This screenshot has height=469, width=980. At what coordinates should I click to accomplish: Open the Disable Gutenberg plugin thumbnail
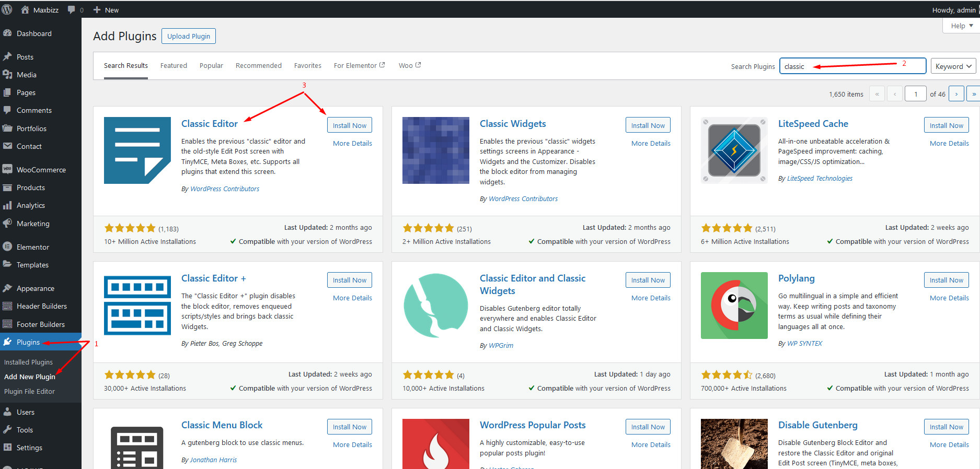coord(734,444)
